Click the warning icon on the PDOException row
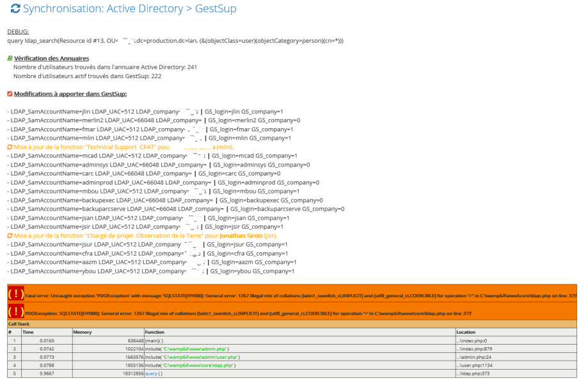This screenshot has height=385, width=588. pyautogui.click(x=16, y=311)
